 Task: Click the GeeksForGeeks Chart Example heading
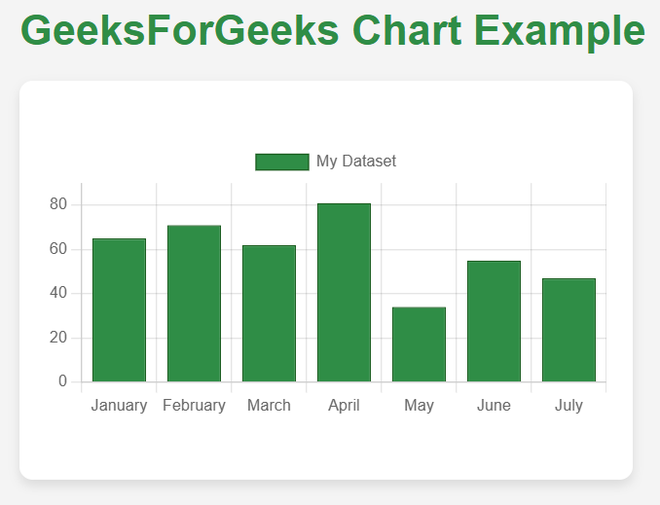pos(333,31)
